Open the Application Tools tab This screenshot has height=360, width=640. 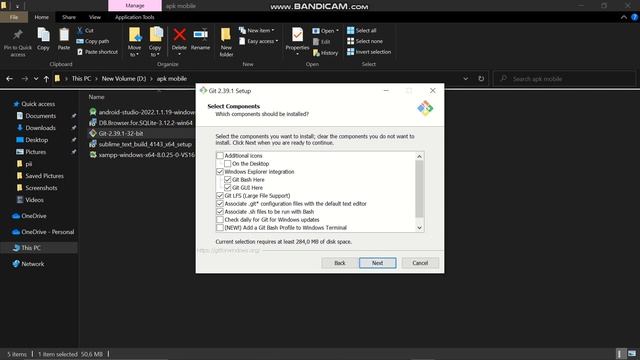click(135, 17)
